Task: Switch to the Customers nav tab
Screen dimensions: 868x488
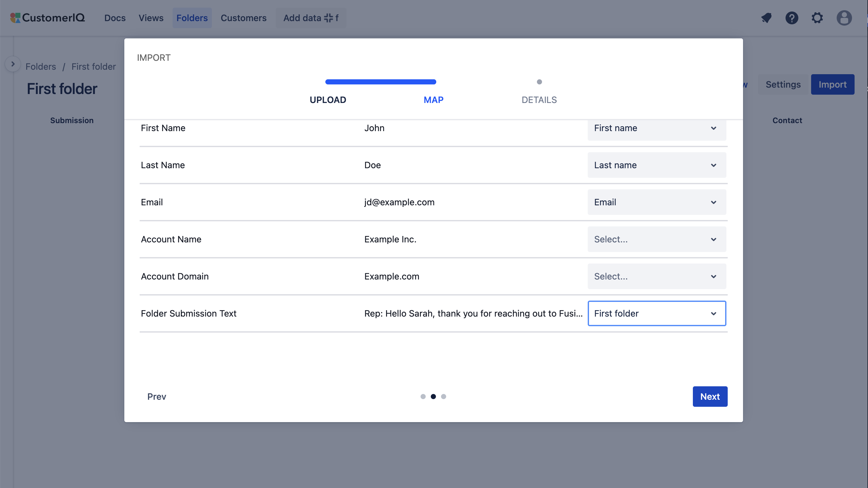Action: point(243,18)
